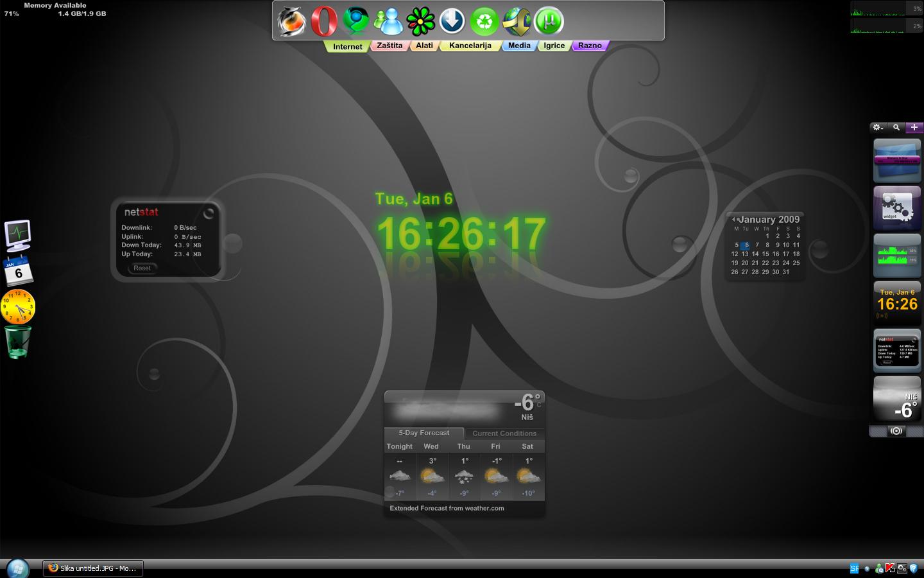Switch to the Internet dock tab

click(347, 46)
